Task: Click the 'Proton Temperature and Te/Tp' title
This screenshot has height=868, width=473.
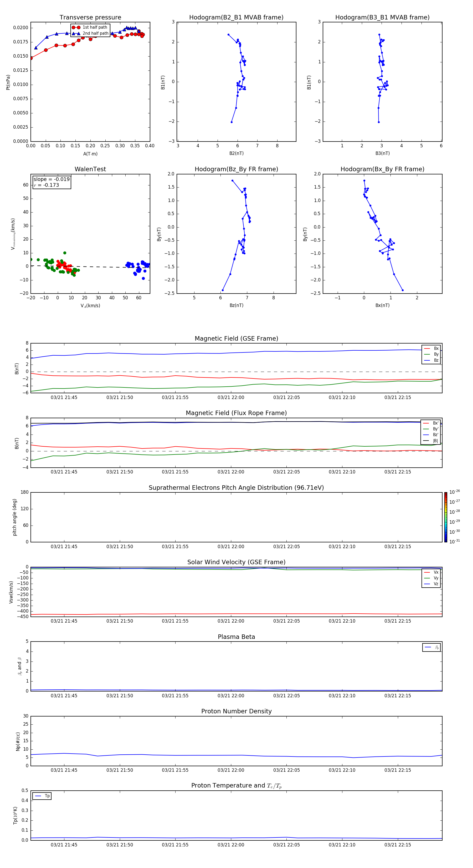Action: tap(236, 786)
